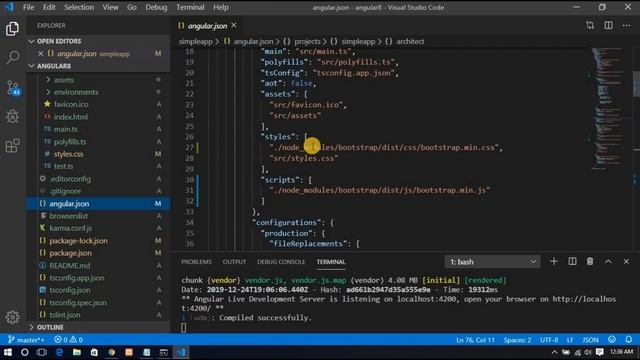Open the editor More Actions ellipsis
The height and width of the screenshot is (360, 640).
[x=626, y=25]
